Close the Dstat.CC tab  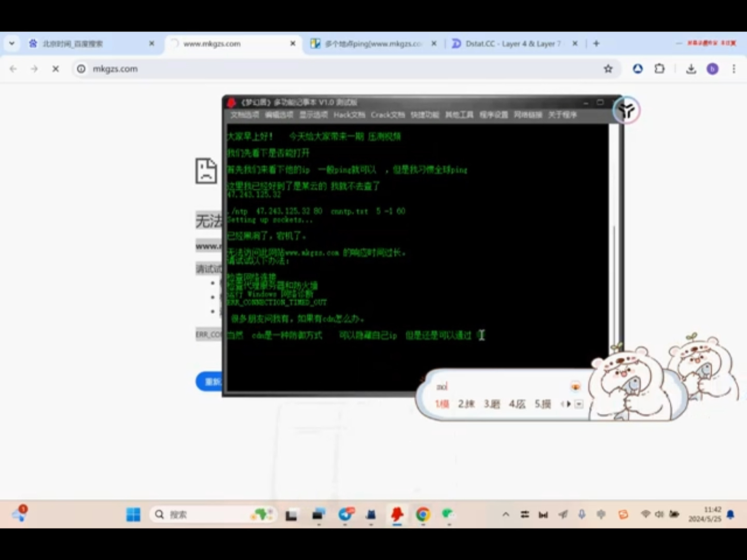[575, 44]
